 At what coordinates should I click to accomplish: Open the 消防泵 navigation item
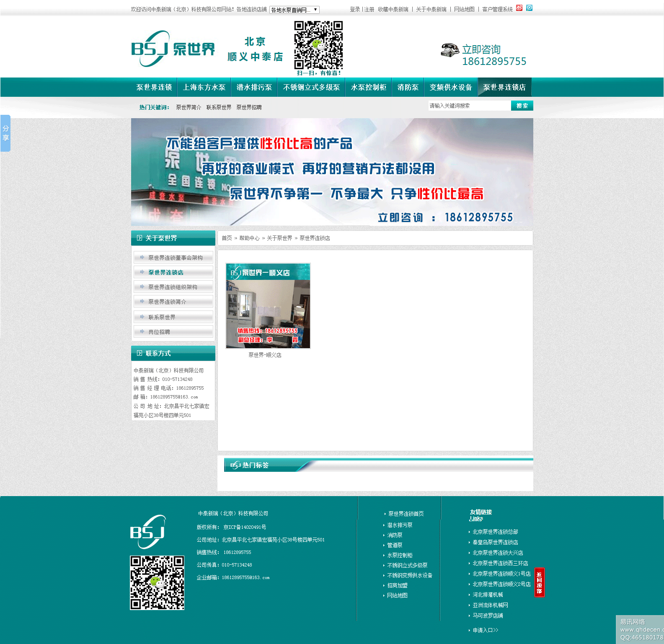click(x=408, y=87)
